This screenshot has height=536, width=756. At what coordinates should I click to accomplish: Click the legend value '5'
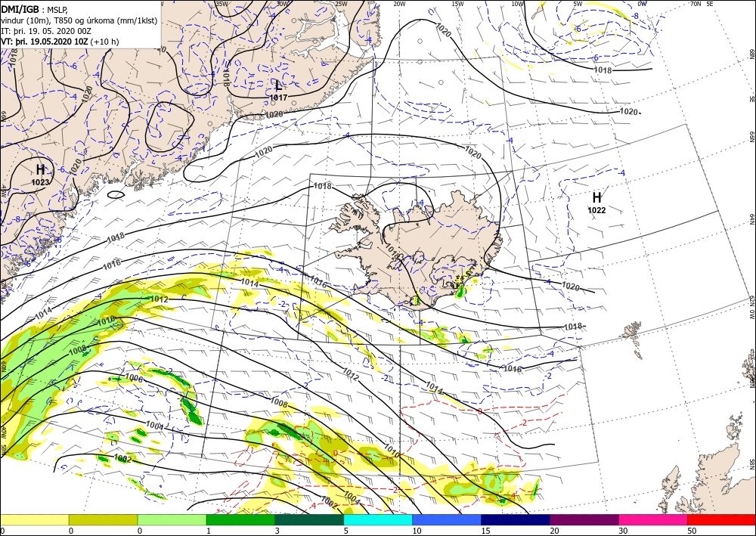345,531
